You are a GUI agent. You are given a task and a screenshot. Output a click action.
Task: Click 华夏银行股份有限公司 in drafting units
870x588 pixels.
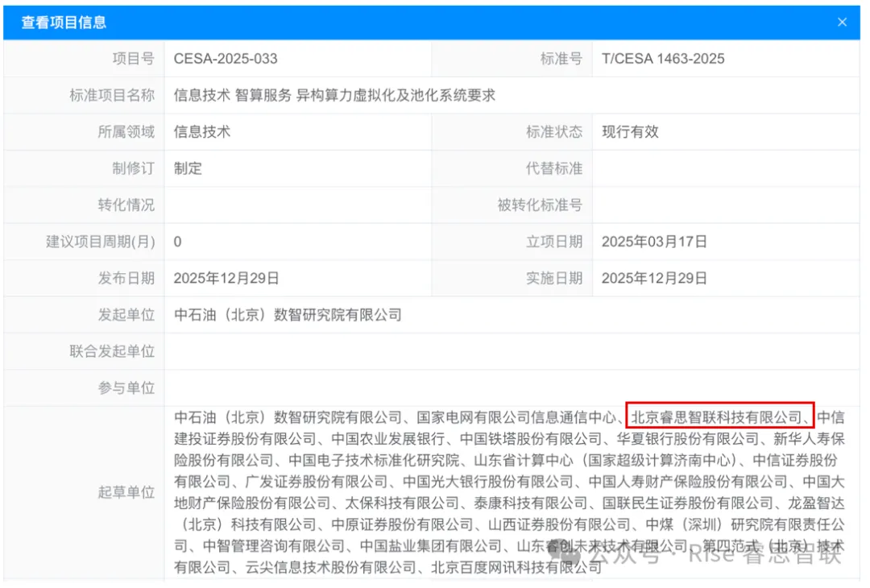pos(688,439)
